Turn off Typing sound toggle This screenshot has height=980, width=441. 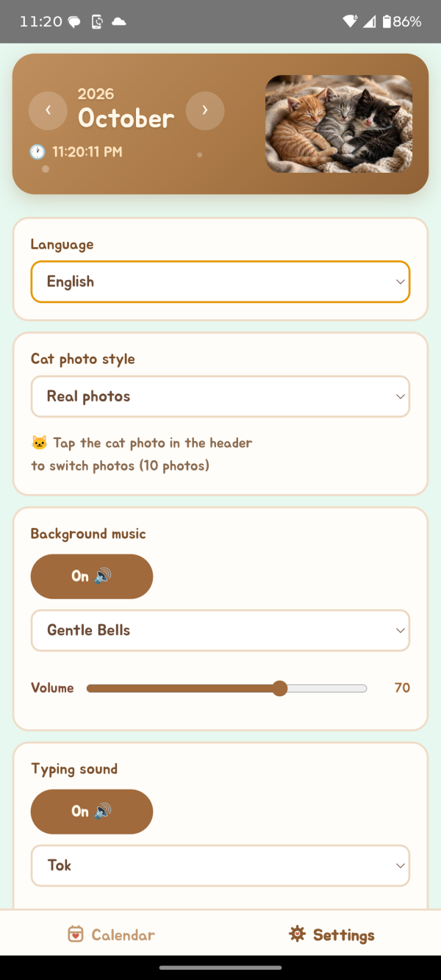[92, 812]
